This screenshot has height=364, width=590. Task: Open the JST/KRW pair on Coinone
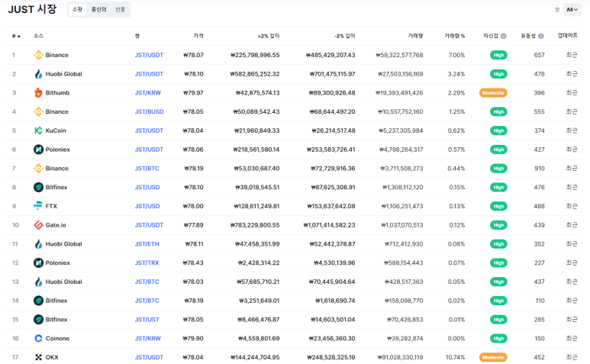coord(148,338)
